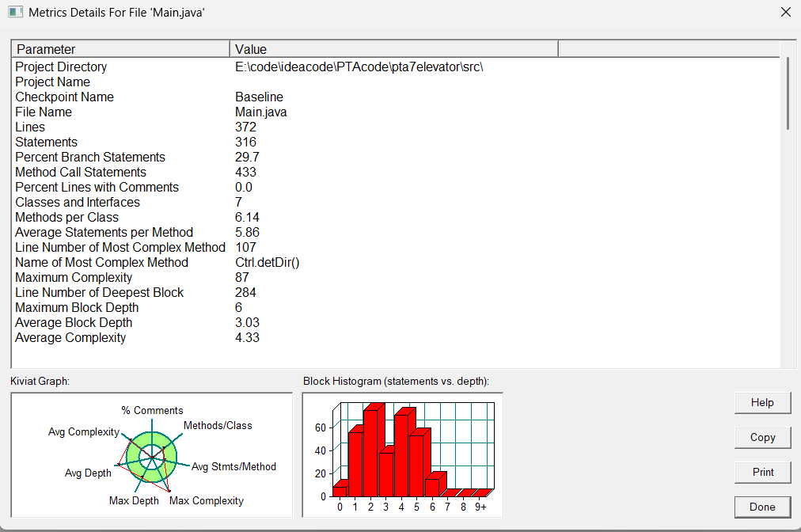Click the deepest block line value 284
The height and width of the screenshot is (532, 801).
(245, 293)
